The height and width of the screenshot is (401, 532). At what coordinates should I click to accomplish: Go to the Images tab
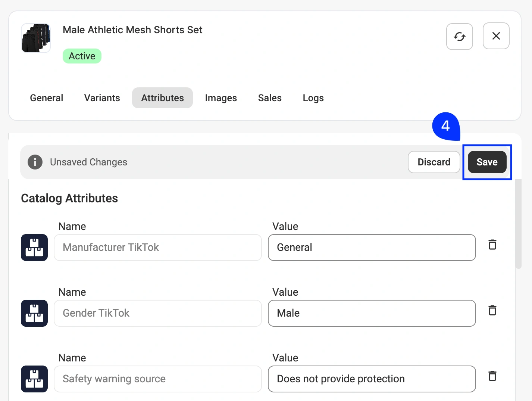pyautogui.click(x=221, y=98)
